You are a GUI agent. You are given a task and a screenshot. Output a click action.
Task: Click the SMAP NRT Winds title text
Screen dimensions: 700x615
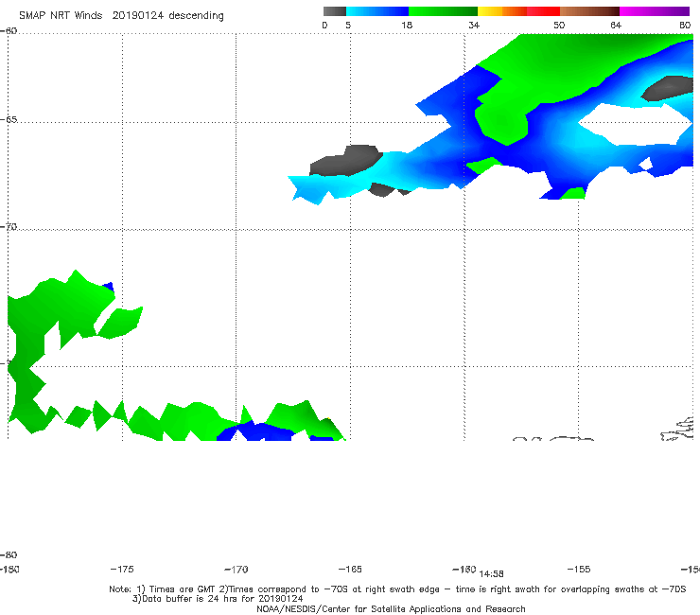[x=61, y=15]
